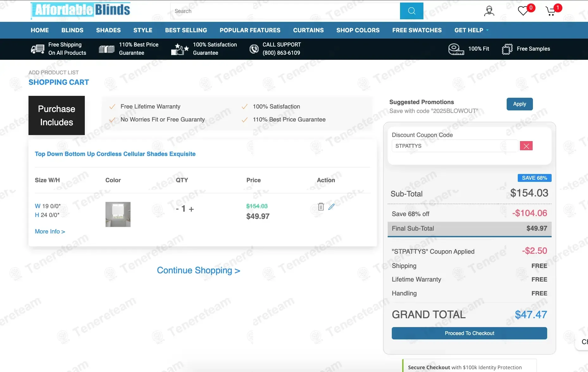
Task: Open the wishlist heart icon
Action: coord(523,11)
